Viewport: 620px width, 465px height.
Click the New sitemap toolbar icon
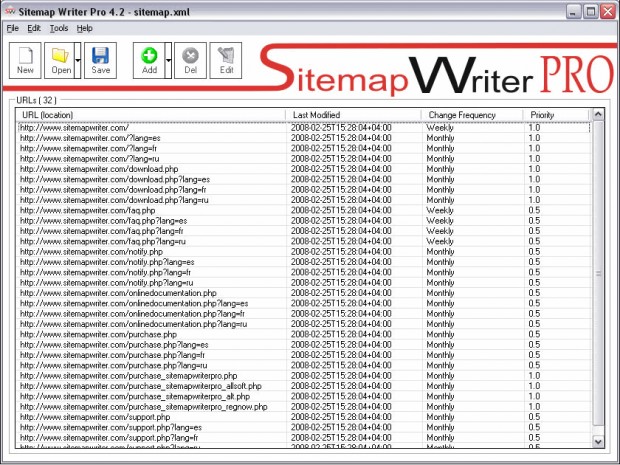click(25, 60)
